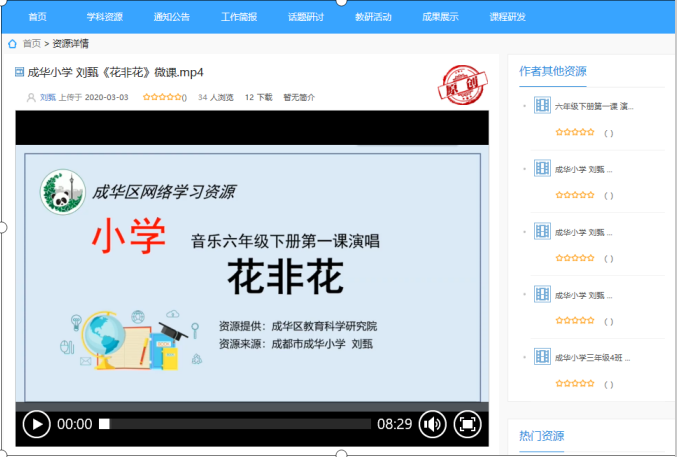Click the 首页 link in the breadcrumb
The height and width of the screenshot is (457, 677).
click(32, 44)
